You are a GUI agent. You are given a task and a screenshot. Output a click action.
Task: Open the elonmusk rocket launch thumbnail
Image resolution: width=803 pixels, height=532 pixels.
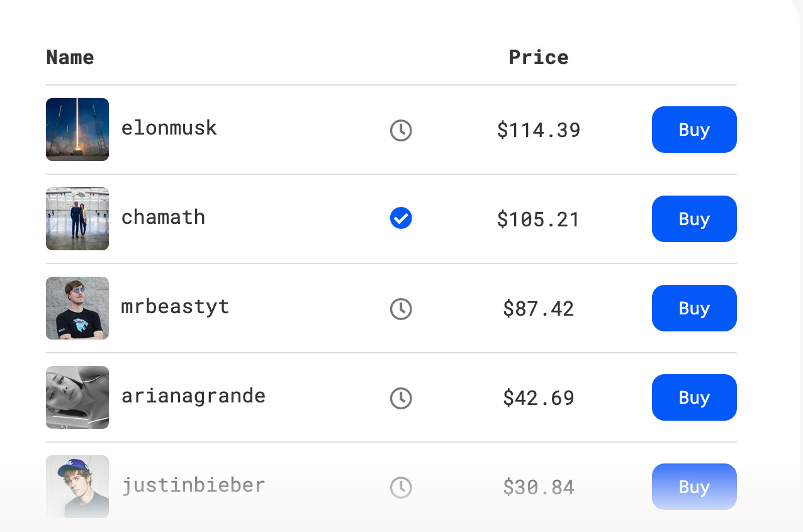(x=77, y=130)
